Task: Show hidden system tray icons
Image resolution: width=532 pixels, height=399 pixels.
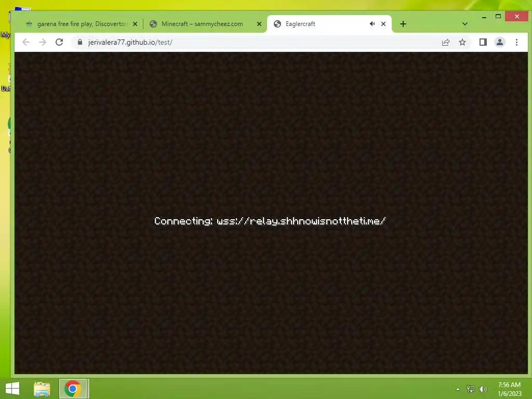Action: [458, 389]
